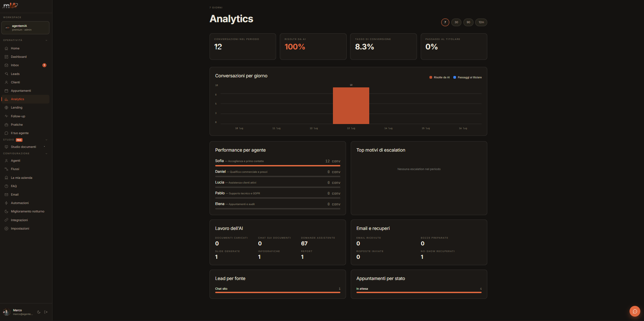This screenshot has height=321, width=644.
Task: Click the No-show recuperati value
Action: (422, 257)
